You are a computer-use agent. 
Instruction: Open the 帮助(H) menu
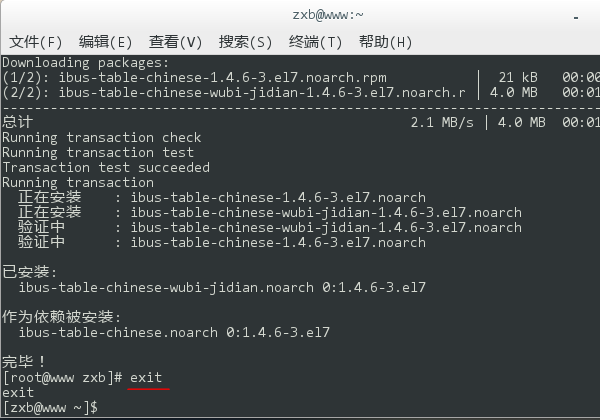click(x=385, y=42)
